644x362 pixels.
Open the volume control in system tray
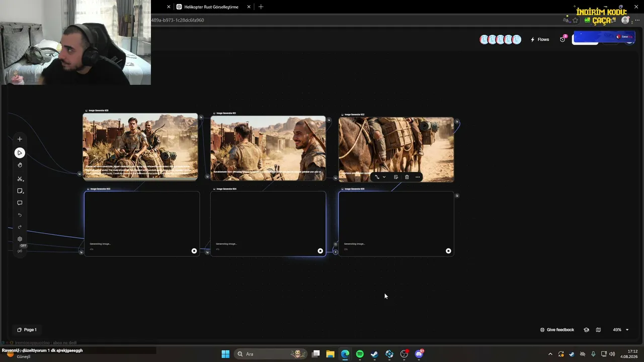(x=612, y=354)
